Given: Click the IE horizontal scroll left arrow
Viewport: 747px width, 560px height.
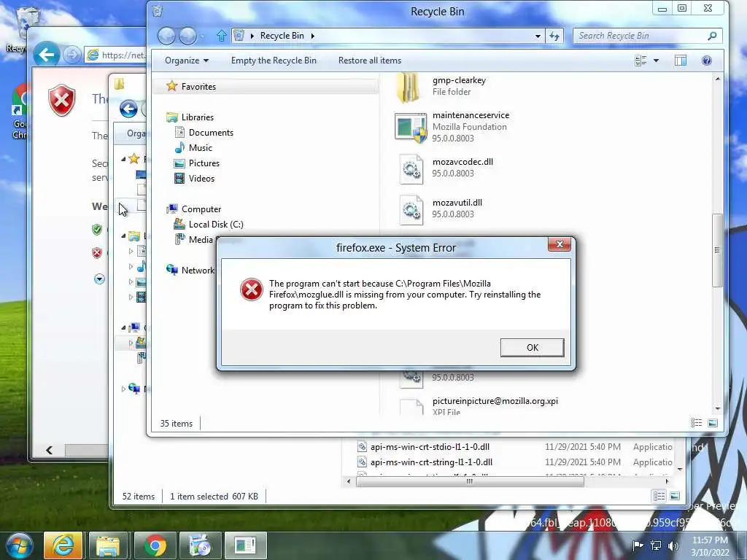Looking at the screenshot, I should tap(49, 450).
